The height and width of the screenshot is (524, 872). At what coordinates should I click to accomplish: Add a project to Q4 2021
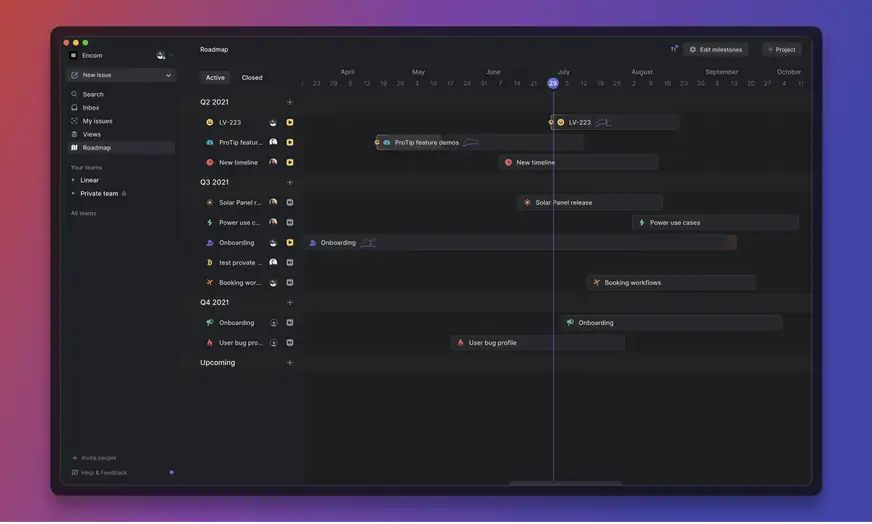point(290,303)
